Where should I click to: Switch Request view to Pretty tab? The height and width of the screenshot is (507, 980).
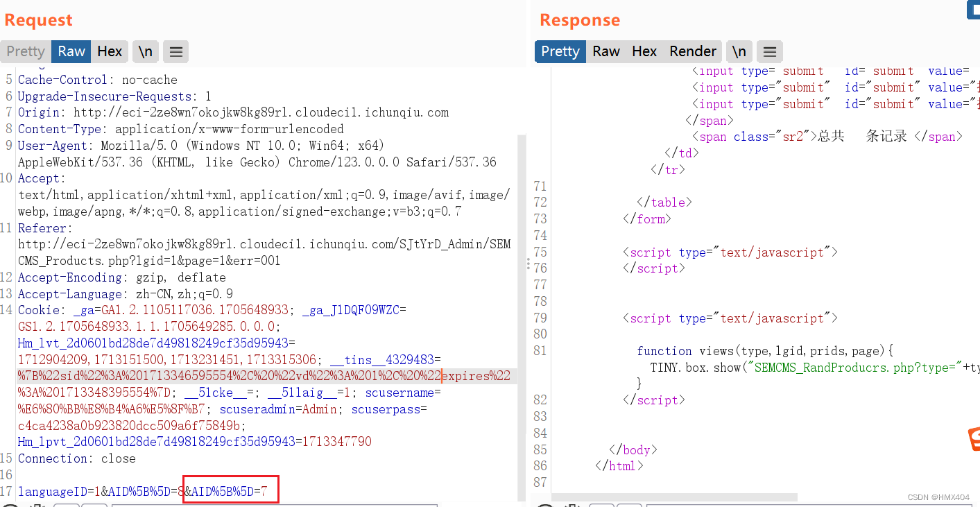click(26, 51)
